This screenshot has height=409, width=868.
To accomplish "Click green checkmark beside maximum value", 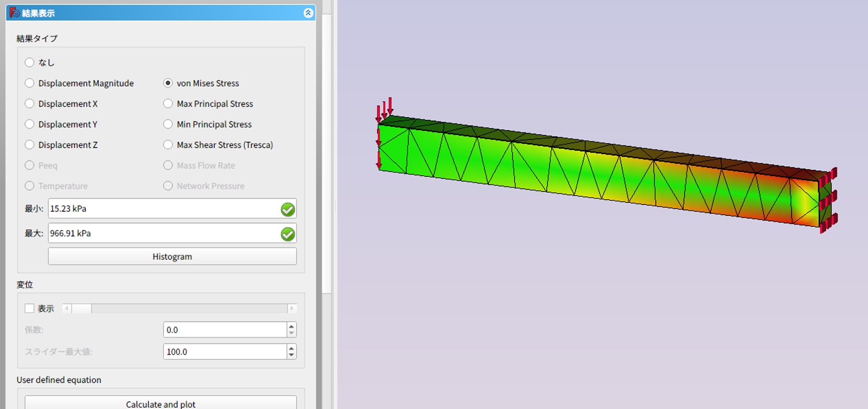I will point(288,234).
